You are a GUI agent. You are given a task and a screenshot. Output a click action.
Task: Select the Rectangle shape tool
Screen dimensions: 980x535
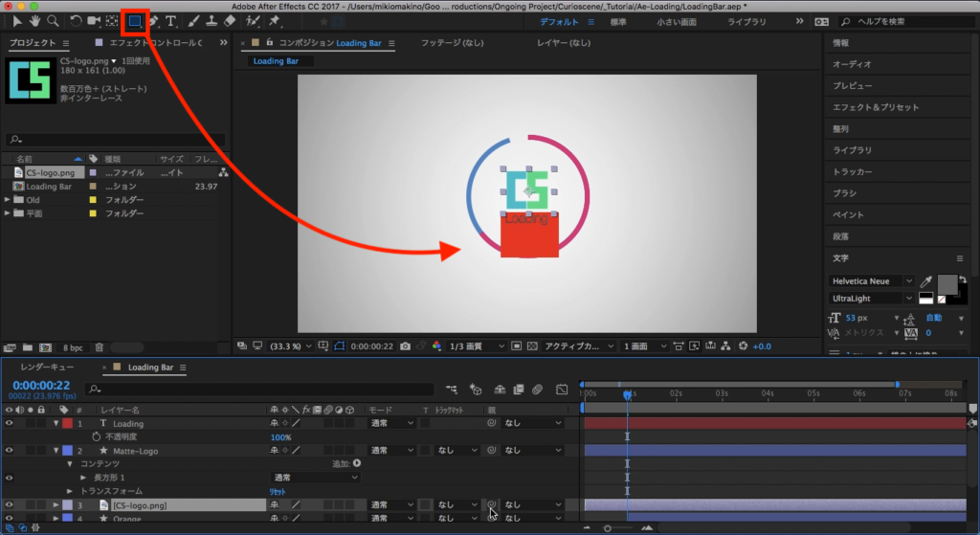135,20
